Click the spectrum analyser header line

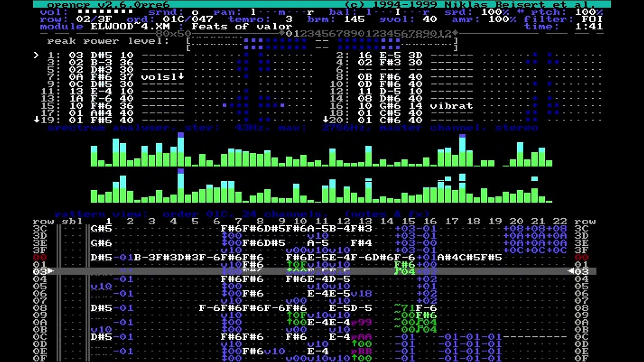click(293, 128)
